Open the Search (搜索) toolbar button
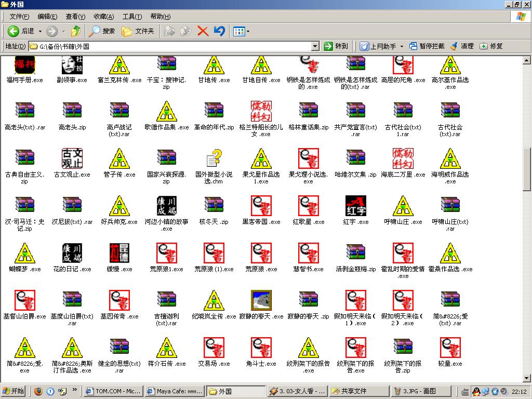Viewport: 532px width, 399px height. click(x=102, y=31)
